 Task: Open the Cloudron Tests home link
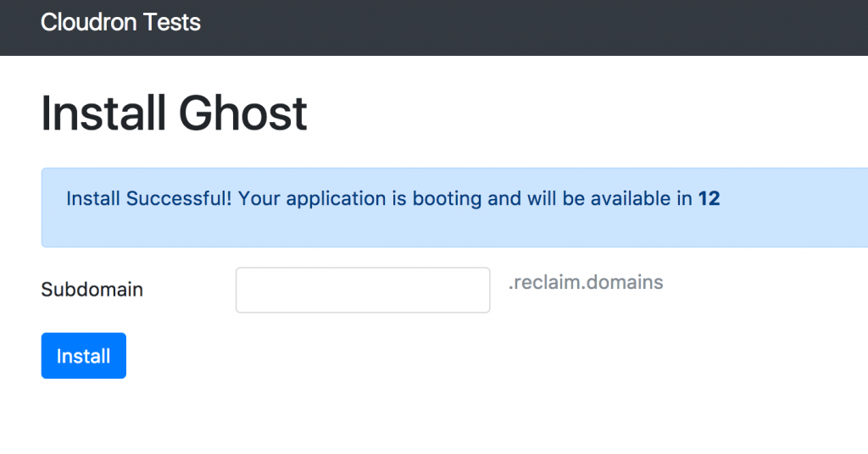(x=120, y=22)
